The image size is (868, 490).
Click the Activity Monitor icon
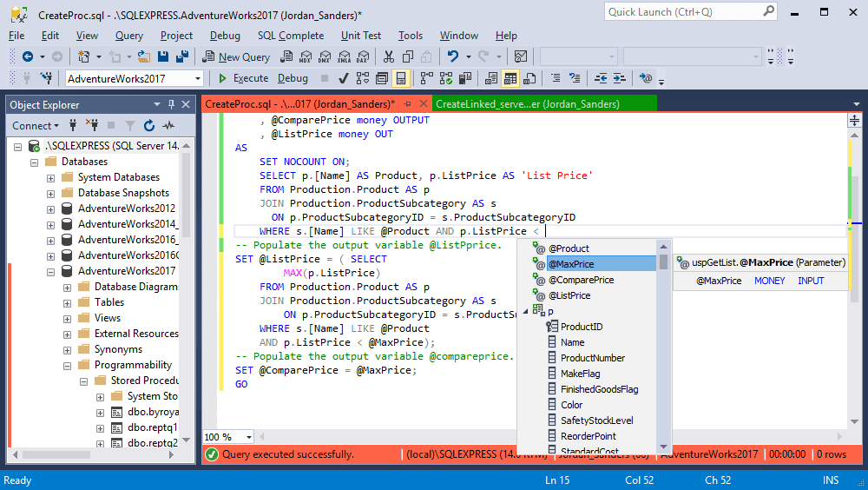[520, 56]
